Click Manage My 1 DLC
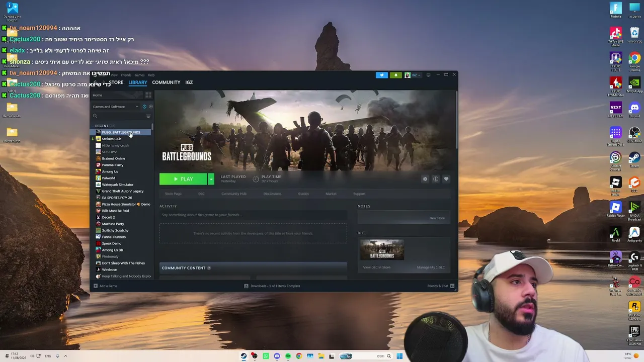Viewport: 644px width, 362px height. [431, 267]
